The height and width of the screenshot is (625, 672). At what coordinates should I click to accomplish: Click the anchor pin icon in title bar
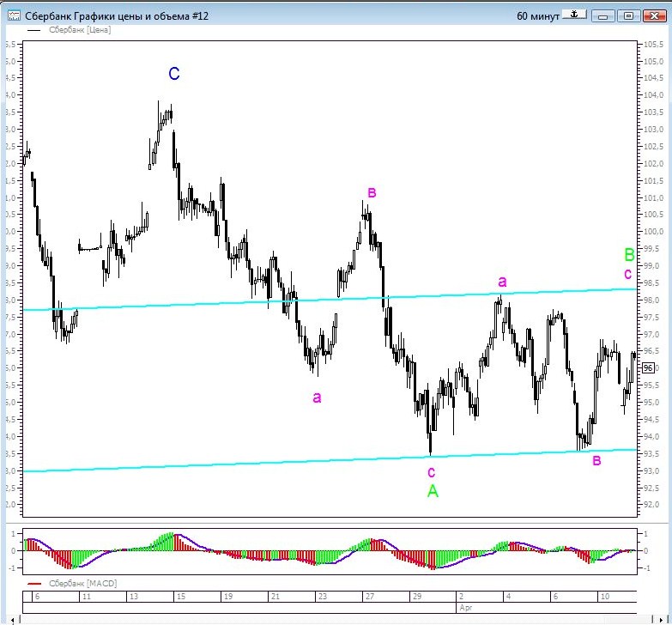[574, 15]
